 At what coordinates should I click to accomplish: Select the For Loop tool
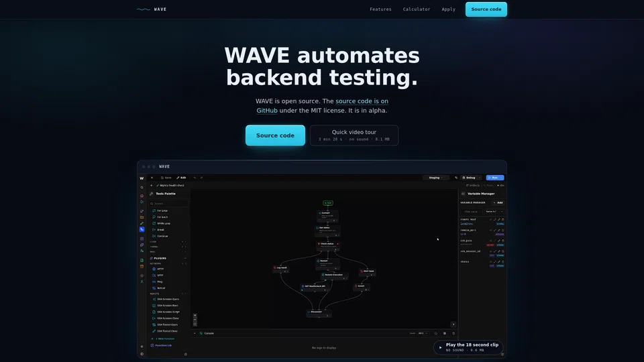coord(160,210)
